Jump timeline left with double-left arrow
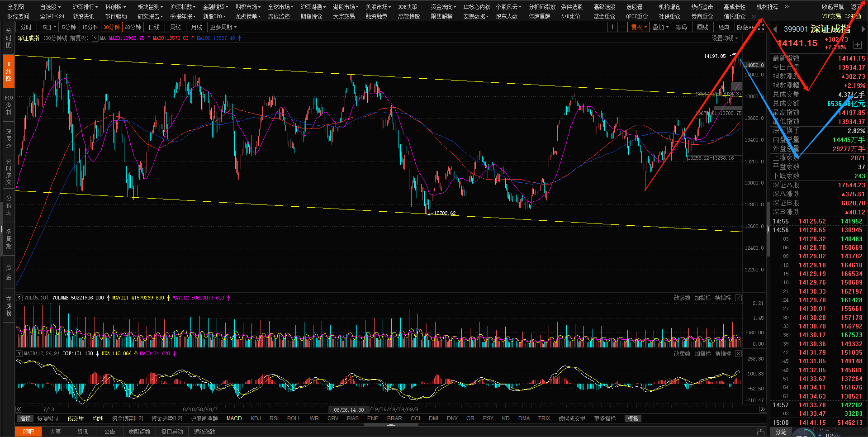Viewport: 868px width, 437px height. click(19, 409)
